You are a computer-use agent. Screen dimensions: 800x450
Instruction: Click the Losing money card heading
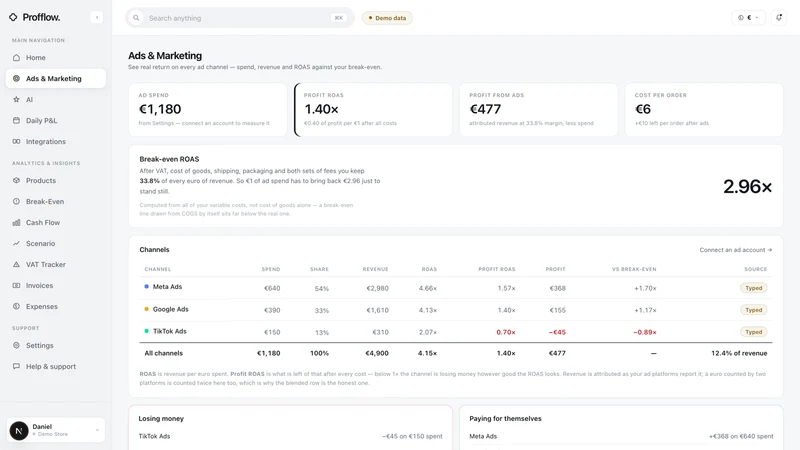point(161,418)
